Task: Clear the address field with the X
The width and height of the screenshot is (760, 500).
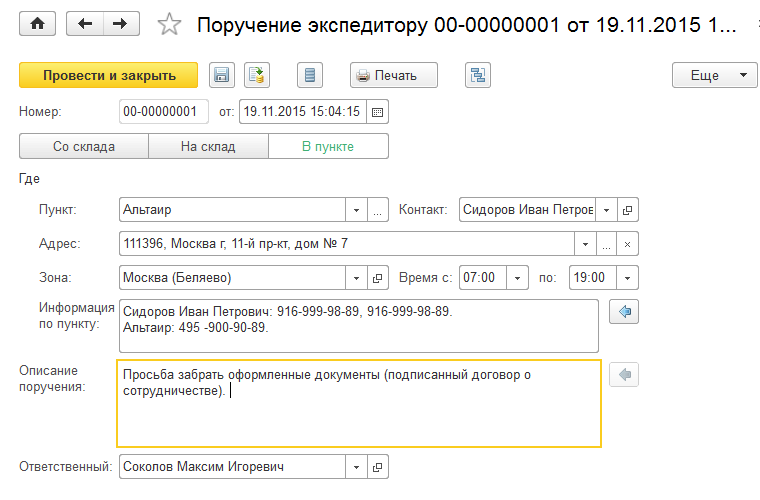Action: (x=628, y=244)
